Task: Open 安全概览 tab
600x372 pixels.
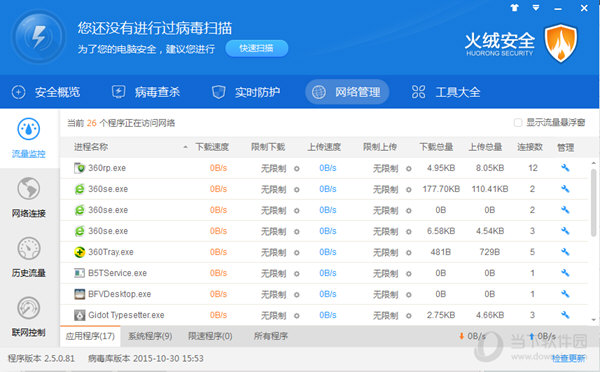Action: point(46,92)
